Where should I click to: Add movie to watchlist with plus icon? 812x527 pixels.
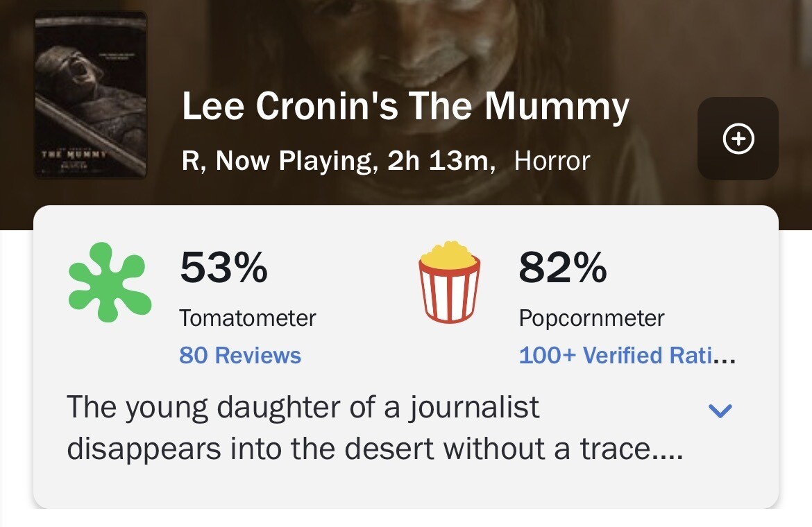click(738, 139)
